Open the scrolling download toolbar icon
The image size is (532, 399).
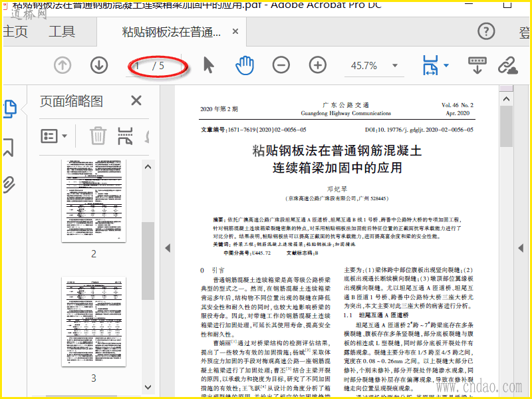coord(477,65)
